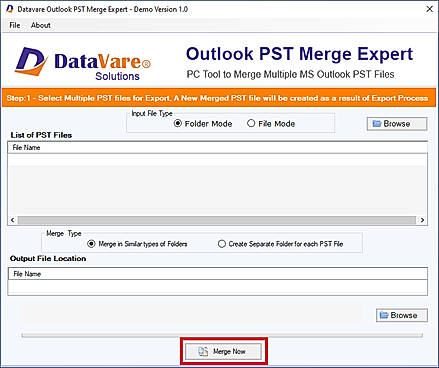Click Browse button next to Input File Type

click(397, 124)
